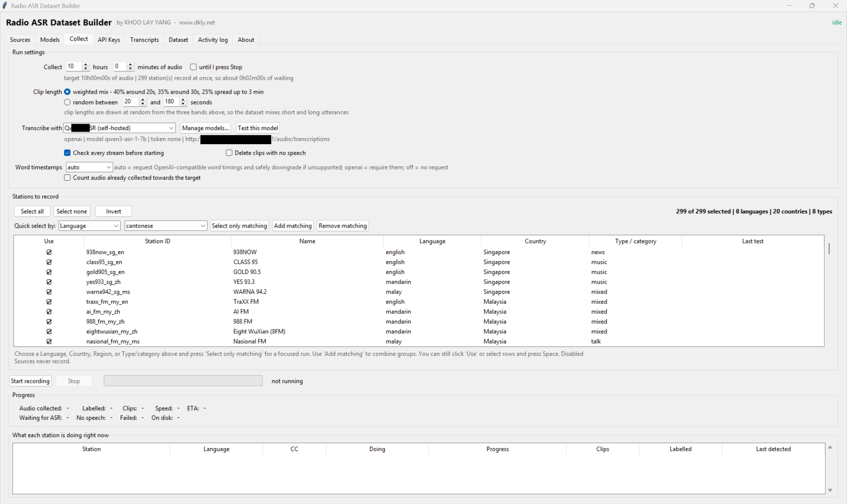Click Select none button
847x504 pixels.
[x=72, y=211]
